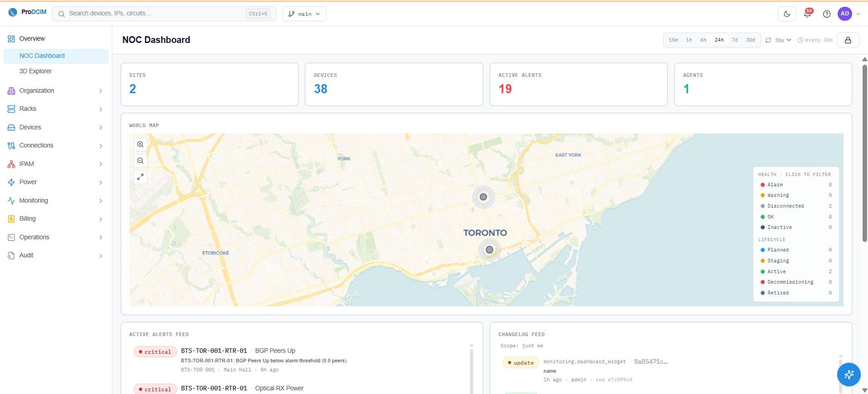
Task: Open the NOC Dashboard menu item
Action: tap(56, 56)
